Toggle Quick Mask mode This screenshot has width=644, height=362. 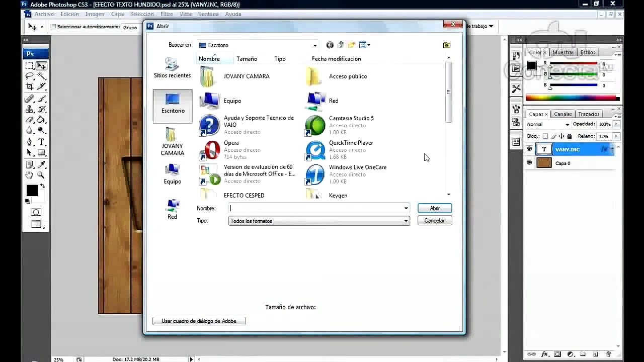[x=36, y=212]
